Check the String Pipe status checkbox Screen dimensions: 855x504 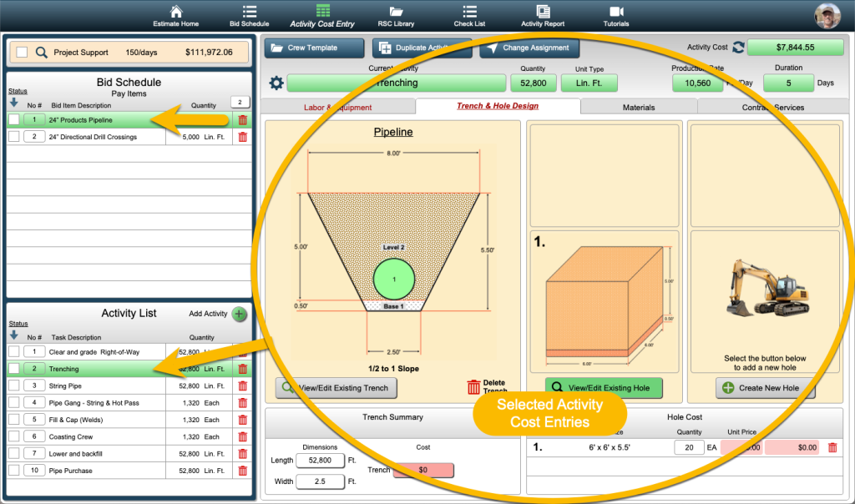tap(14, 386)
